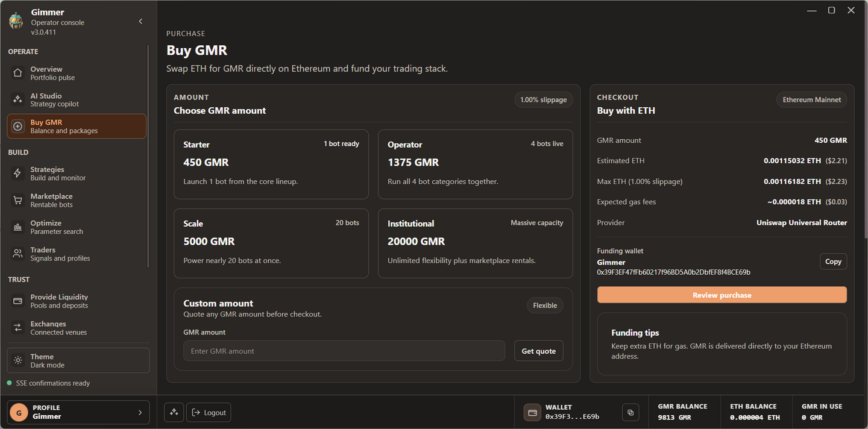The height and width of the screenshot is (429, 868).
Task: Open Strategies lightning icon
Action: click(x=17, y=174)
